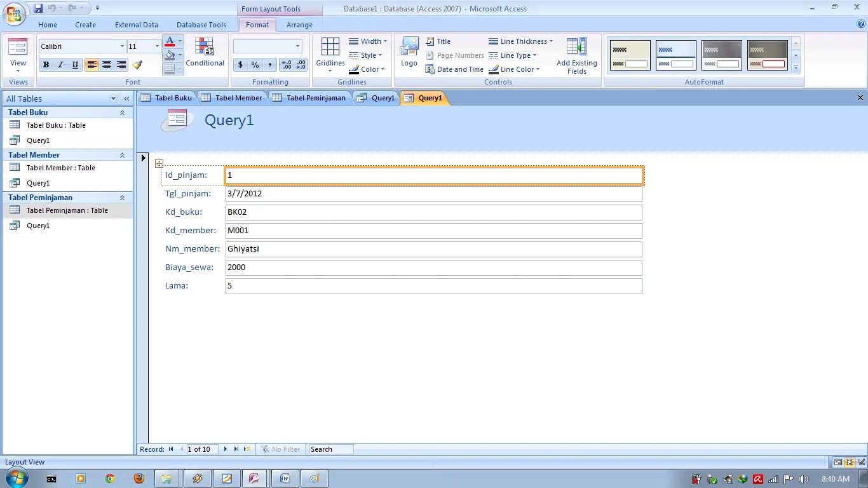Apply bold formatting
The width and height of the screenshot is (868, 488).
tap(46, 65)
